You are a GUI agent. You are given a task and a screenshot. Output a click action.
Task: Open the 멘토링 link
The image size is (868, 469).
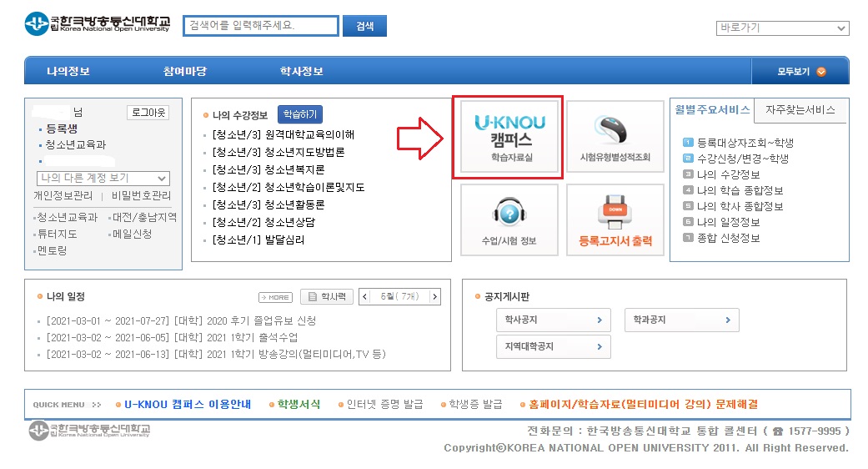pyautogui.click(x=52, y=250)
